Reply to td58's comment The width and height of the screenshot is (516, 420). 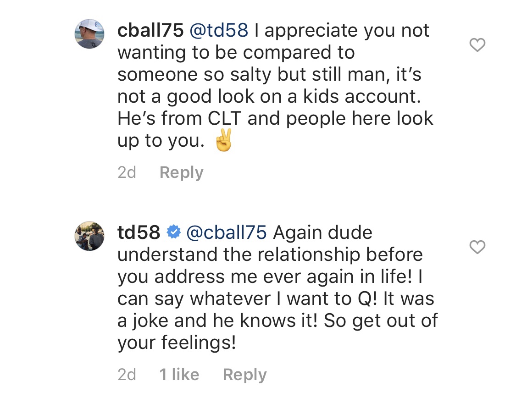tap(244, 375)
